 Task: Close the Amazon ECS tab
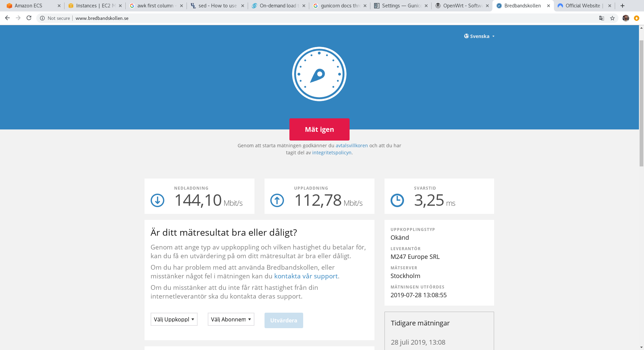pos(59,6)
